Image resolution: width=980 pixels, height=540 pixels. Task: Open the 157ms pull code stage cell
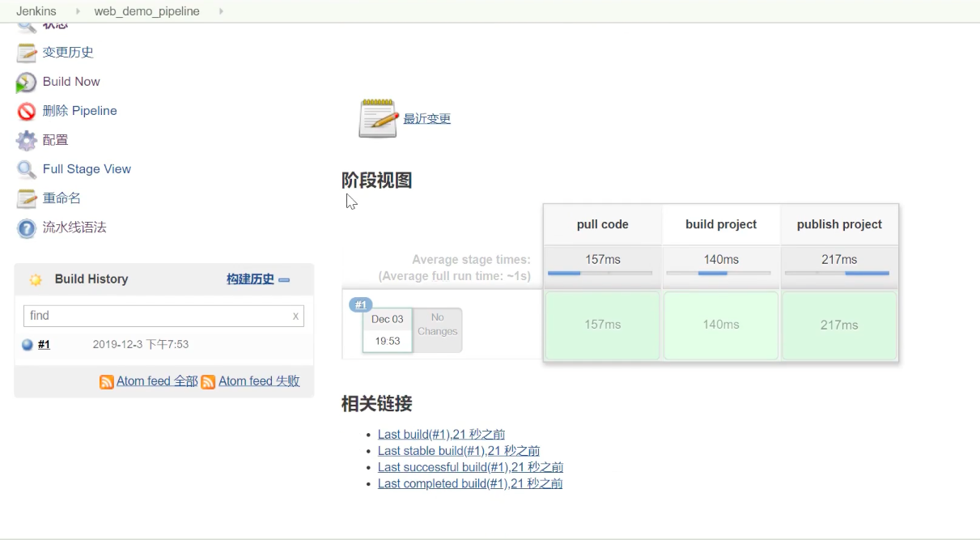tap(603, 325)
